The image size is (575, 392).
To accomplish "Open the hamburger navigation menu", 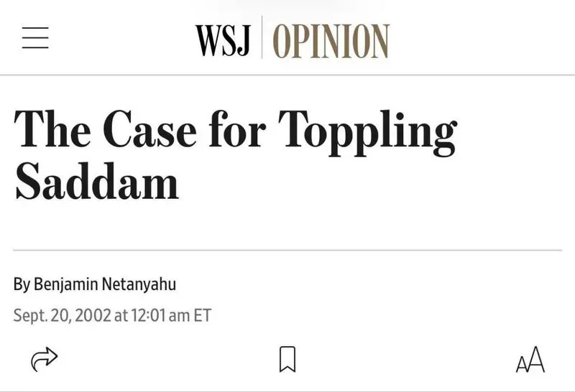I will point(35,38).
